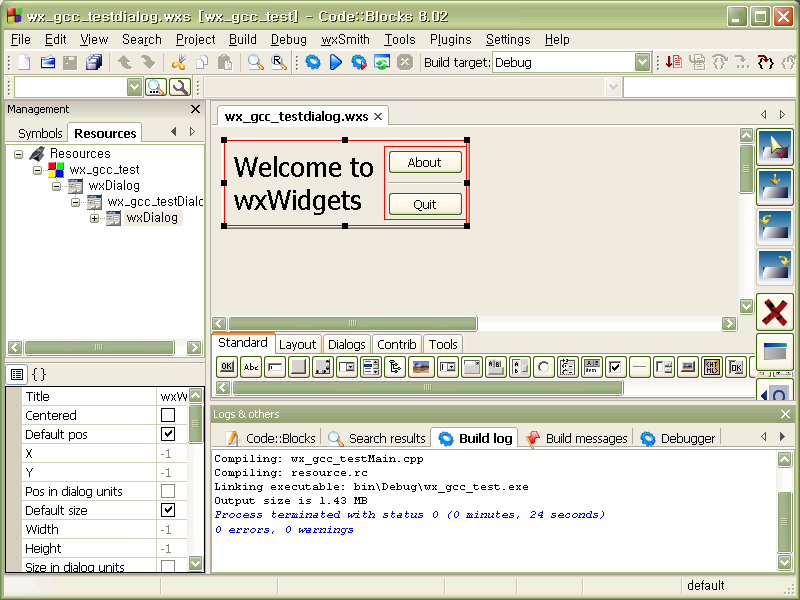Close the Logs & others panel
The width and height of the screenshot is (800, 600).
point(785,414)
